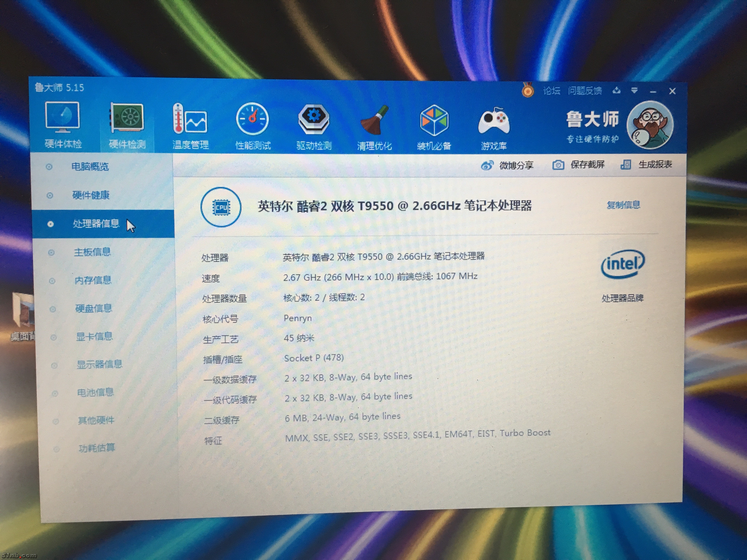This screenshot has height=560, width=747.
Task: Click the speed value 2.67 GHz
Action: [380, 277]
